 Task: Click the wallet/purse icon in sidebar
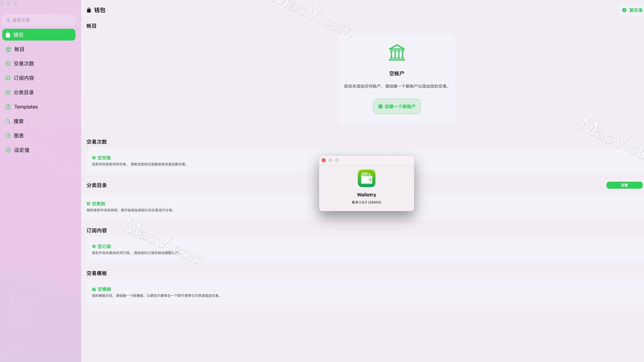coord(7,35)
